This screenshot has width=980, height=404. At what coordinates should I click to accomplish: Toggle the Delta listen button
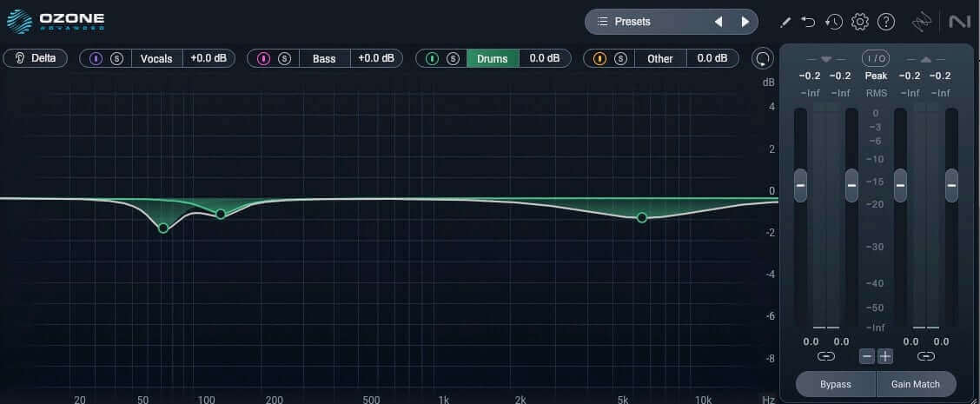(x=35, y=58)
